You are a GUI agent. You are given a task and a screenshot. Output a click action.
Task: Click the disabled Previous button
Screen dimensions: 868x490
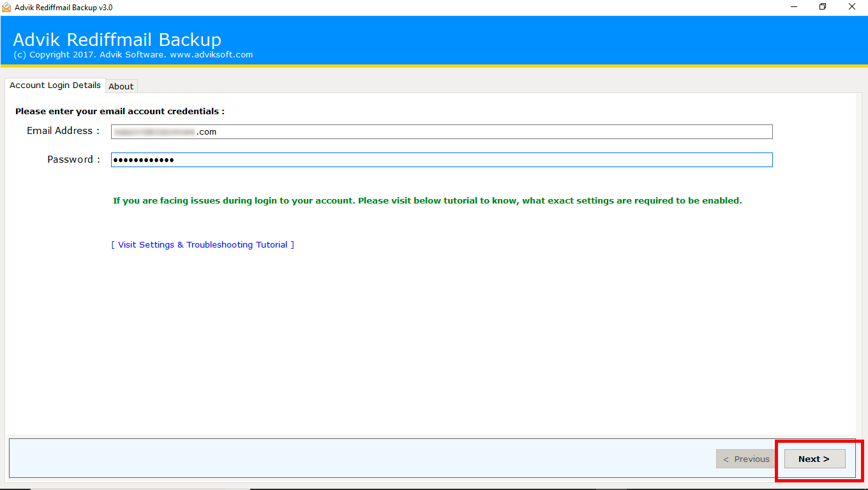coord(746,459)
